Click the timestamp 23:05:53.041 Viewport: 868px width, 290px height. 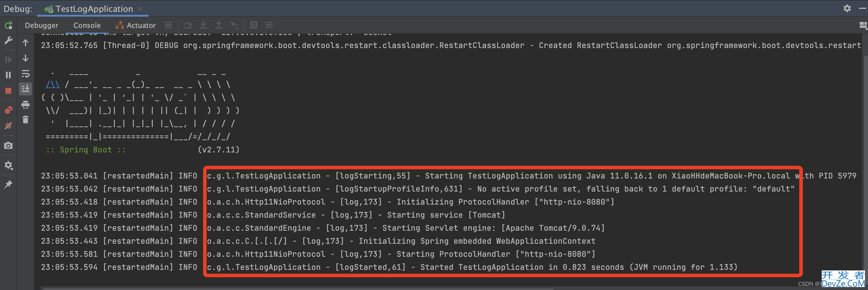(69, 176)
